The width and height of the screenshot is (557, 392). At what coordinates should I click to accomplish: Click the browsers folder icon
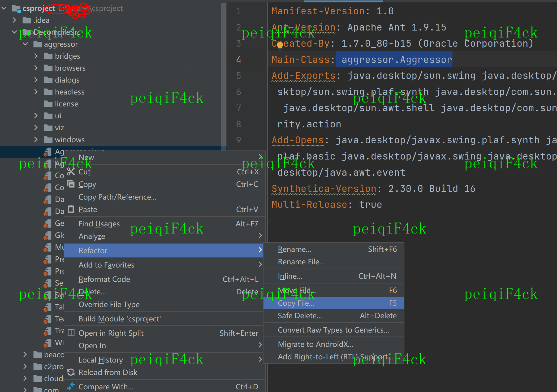[48, 68]
